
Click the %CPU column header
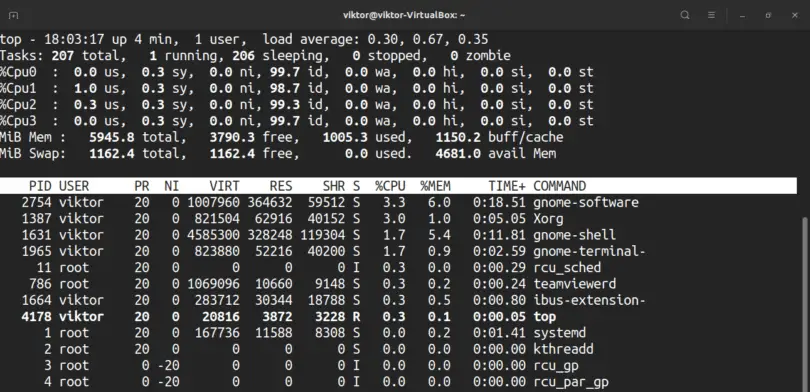(390, 186)
